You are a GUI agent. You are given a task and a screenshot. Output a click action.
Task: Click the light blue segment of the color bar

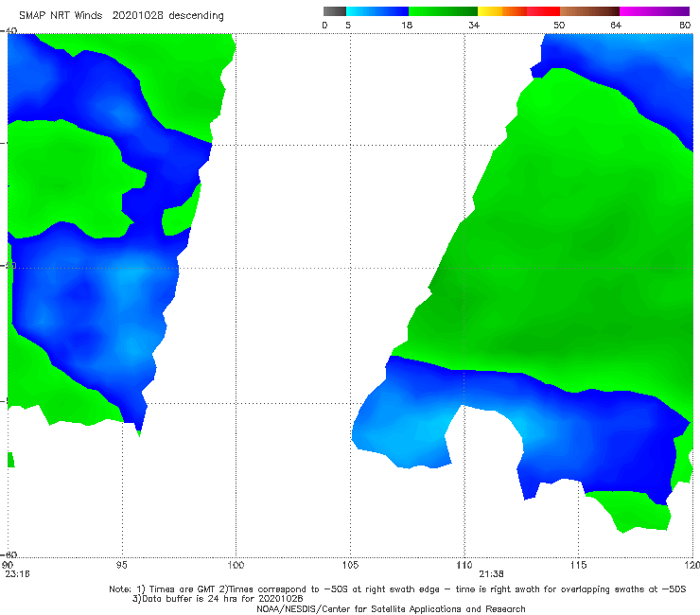(377, 11)
